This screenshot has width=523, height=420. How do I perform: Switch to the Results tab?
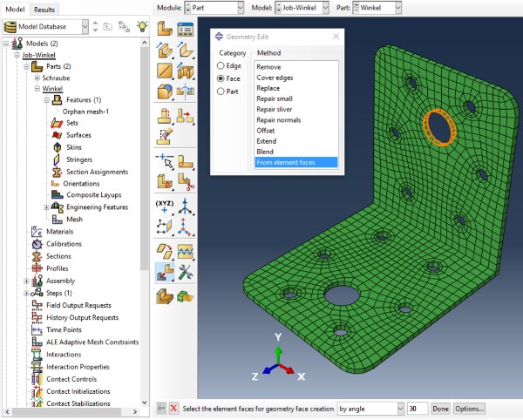click(44, 10)
